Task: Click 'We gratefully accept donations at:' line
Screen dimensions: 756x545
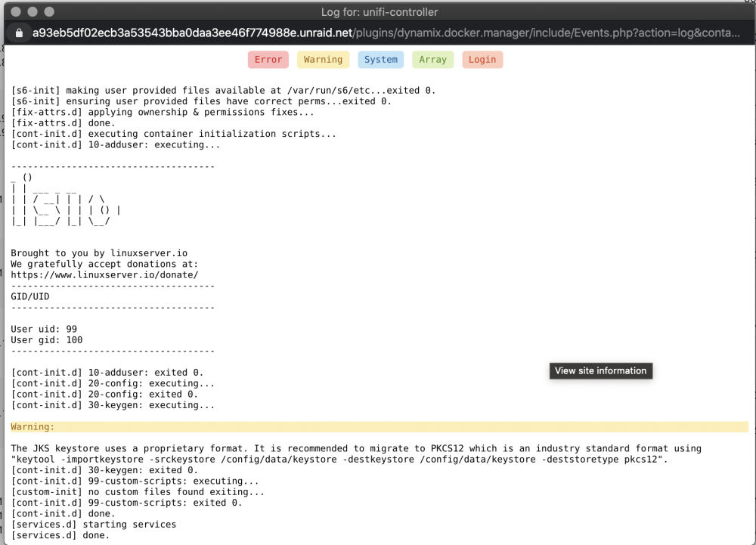Action: tap(104, 264)
